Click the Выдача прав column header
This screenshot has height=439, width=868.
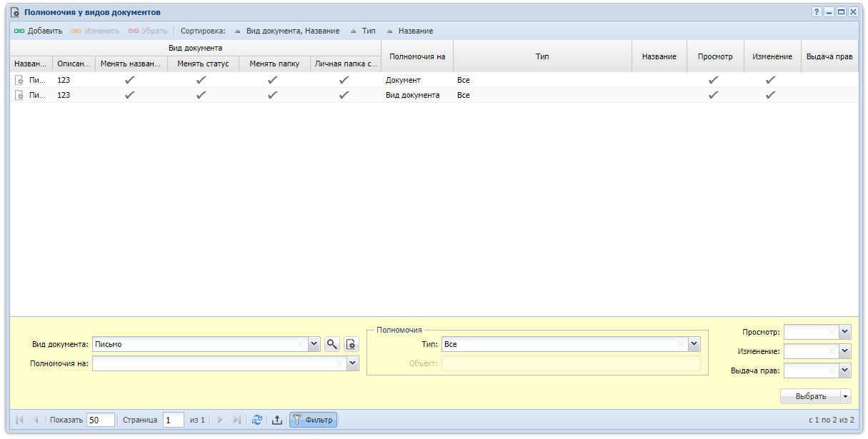click(829, 56)
